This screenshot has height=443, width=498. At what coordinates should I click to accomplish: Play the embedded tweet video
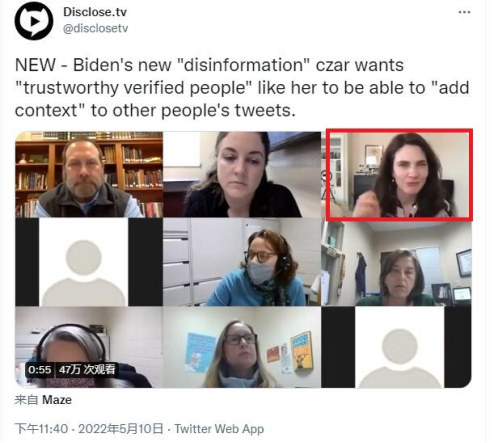point(243,259)
